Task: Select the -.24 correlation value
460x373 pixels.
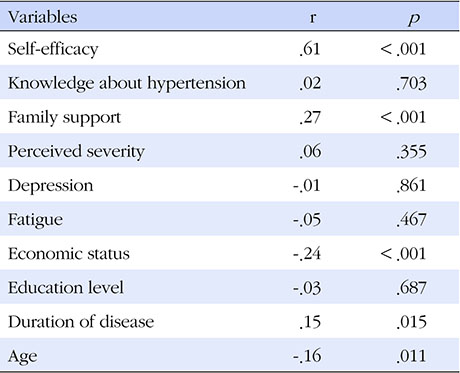Action: click(307, 254)
